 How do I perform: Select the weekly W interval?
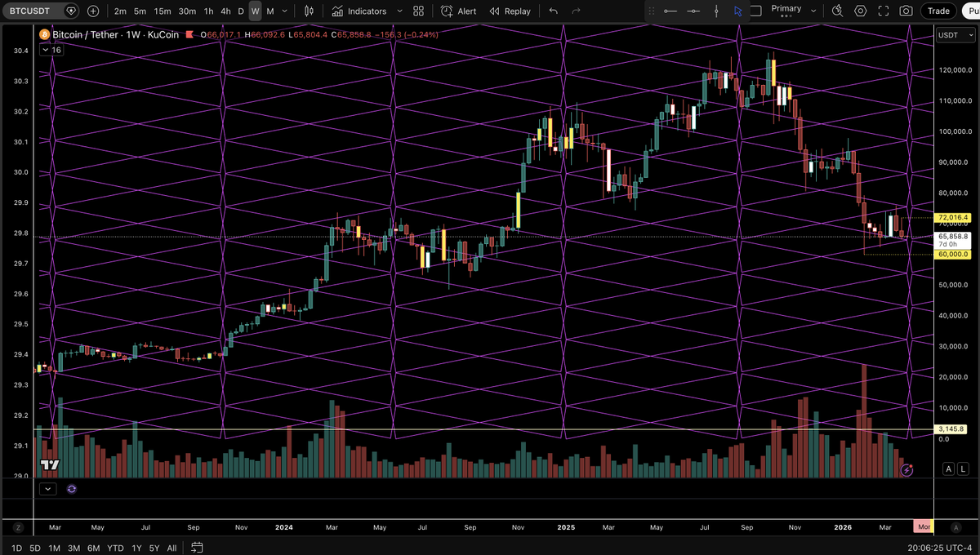(256, 11)
